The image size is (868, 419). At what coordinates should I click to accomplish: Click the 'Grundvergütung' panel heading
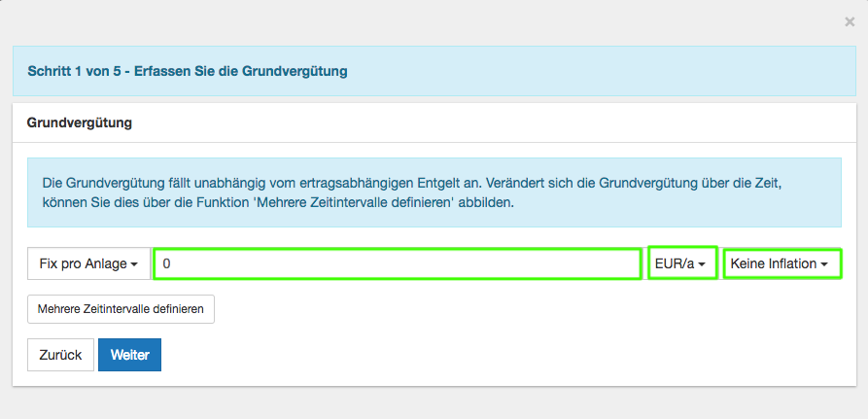coord(80,123)
